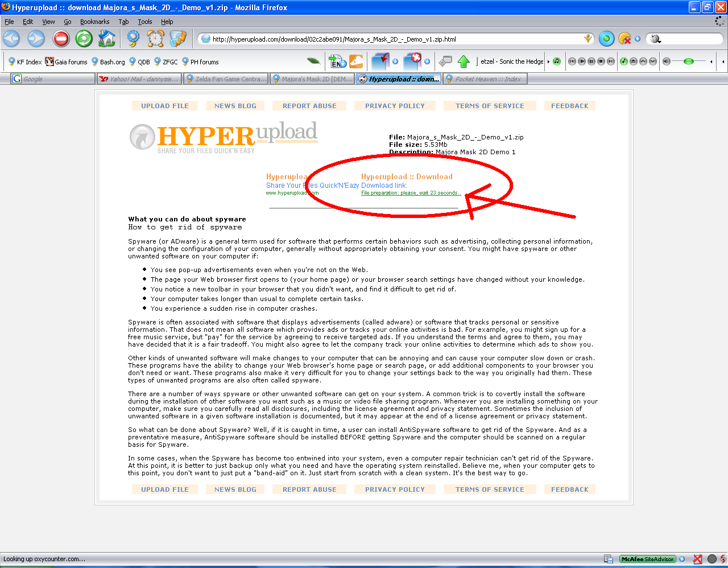Screen dimensions: 728x568
Task: Click the File preparation wait link
Action: click(x=411, y=193)
